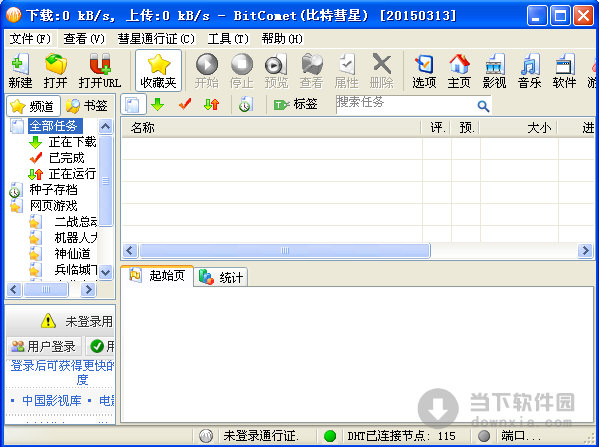
Task: Click the sidebar tree scroll-up arrow
Action: pos(105,126)
